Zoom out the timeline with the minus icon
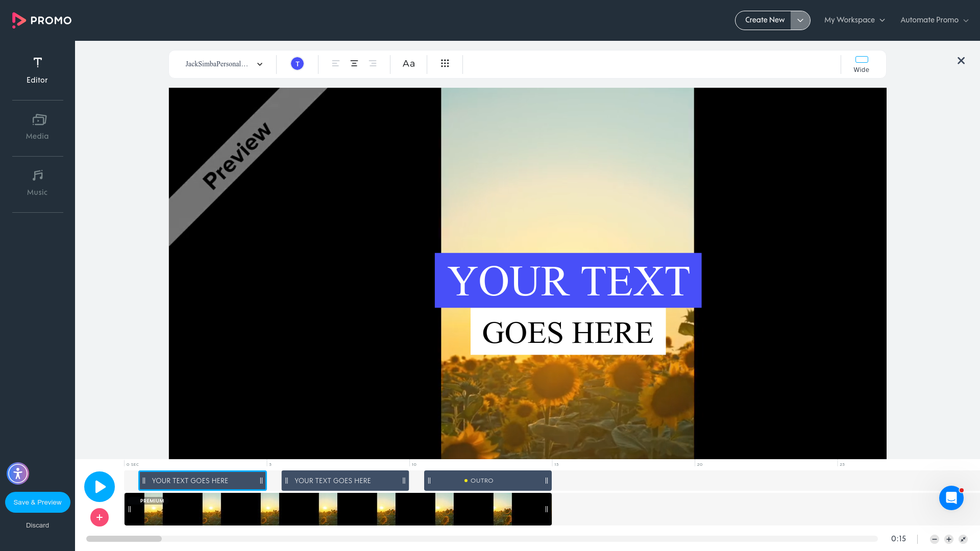980x551 pixels. point(934,539)
